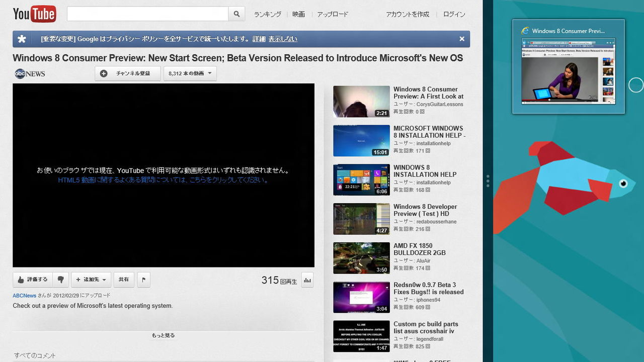Click the search magnifier button
Image resolution: width=644 pixels, height=362 pixels.
click(236, 14)
